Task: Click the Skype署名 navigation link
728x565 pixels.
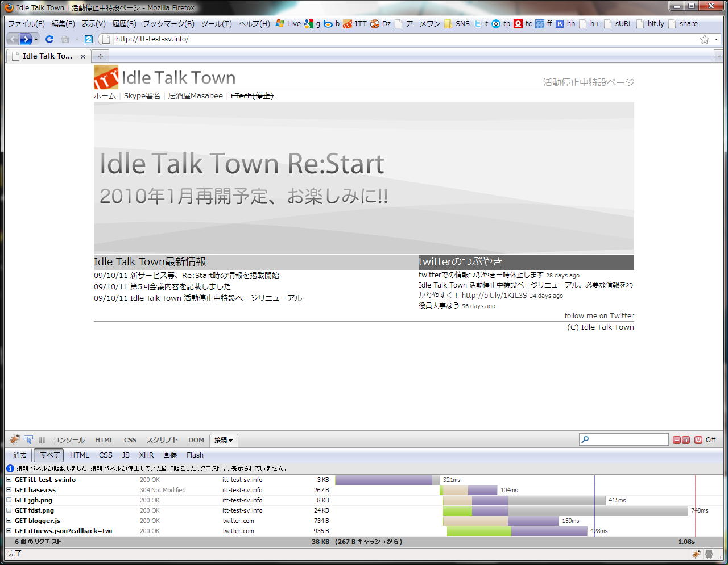Action: pyautogui.click(x=142, y=96)
